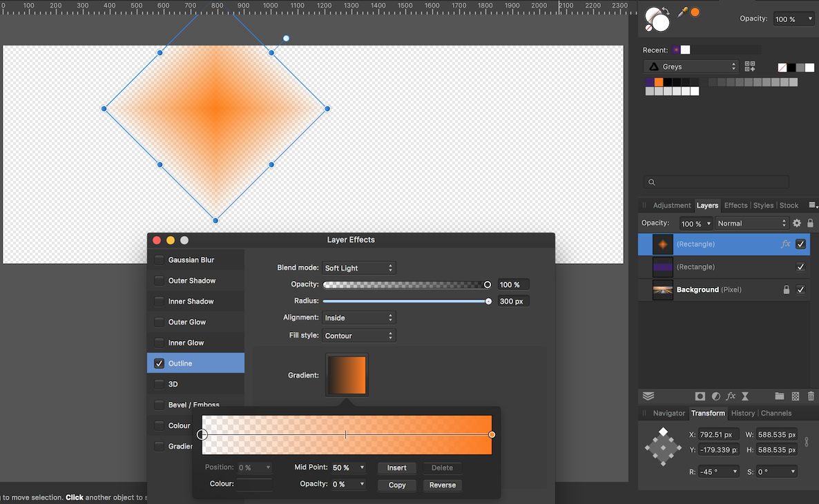The image size is (819, 504).
Task: Open the Blend mode dropdown showing Soft Light
Action: [358, 268]
